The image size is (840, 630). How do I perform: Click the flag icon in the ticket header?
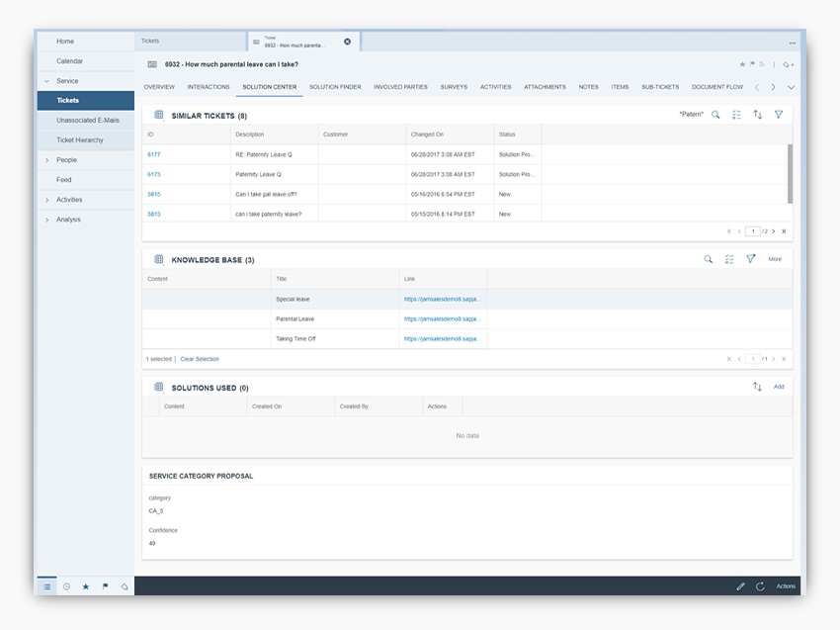(753, 63)
